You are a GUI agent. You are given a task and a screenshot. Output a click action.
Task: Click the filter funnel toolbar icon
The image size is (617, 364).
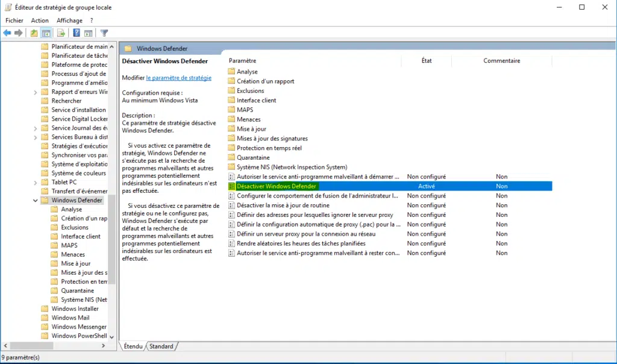pos(104,33)
